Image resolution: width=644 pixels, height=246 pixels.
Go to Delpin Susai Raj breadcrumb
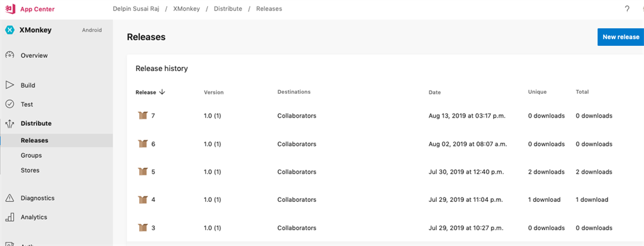click(136, 9)
